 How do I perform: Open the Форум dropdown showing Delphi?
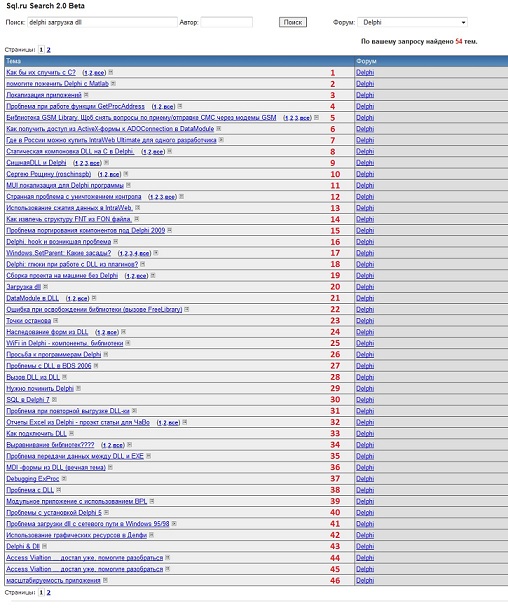412,23
